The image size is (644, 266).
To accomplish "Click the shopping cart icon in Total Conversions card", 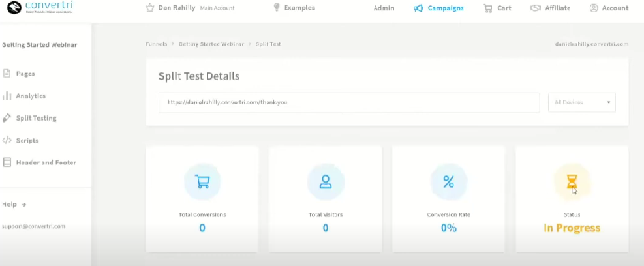I will pos(202,182).
